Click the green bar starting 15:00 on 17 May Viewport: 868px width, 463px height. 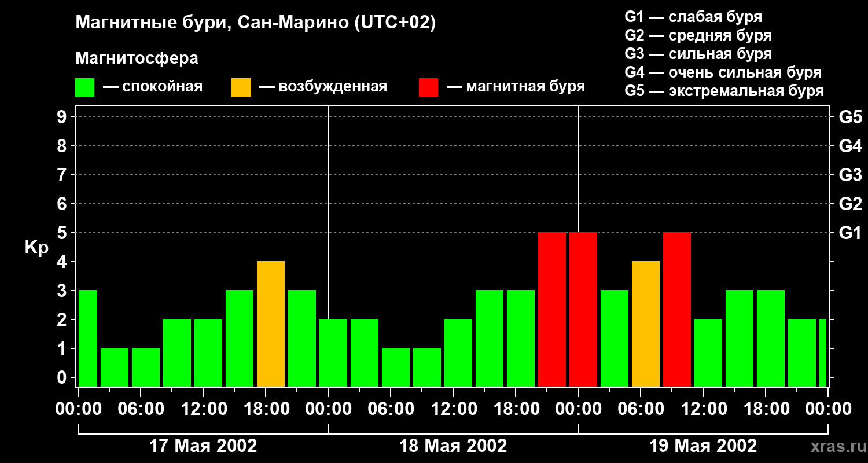[x=240, y=338]
